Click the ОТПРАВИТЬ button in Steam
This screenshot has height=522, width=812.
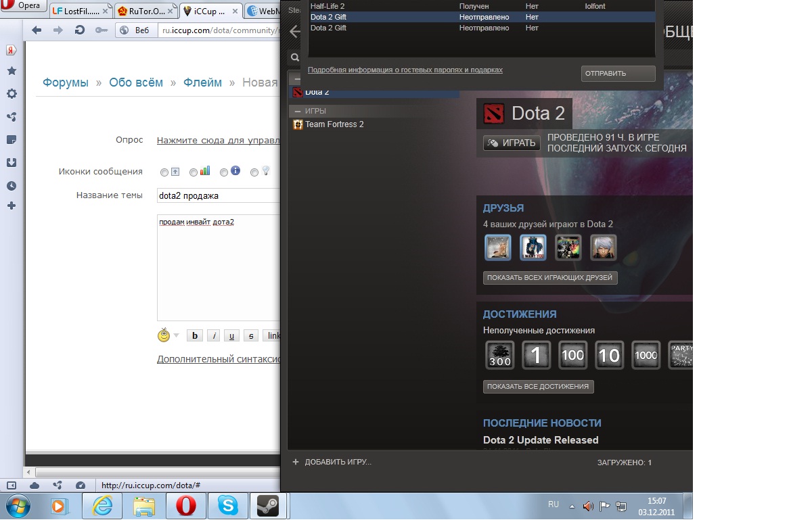(x=618, y=73)
